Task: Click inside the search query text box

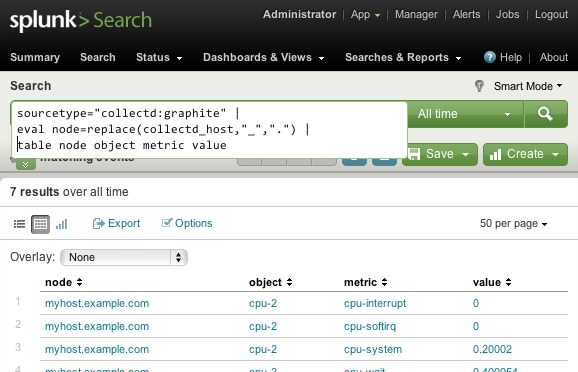Action: pyautogui.click(x=209, y=129)
